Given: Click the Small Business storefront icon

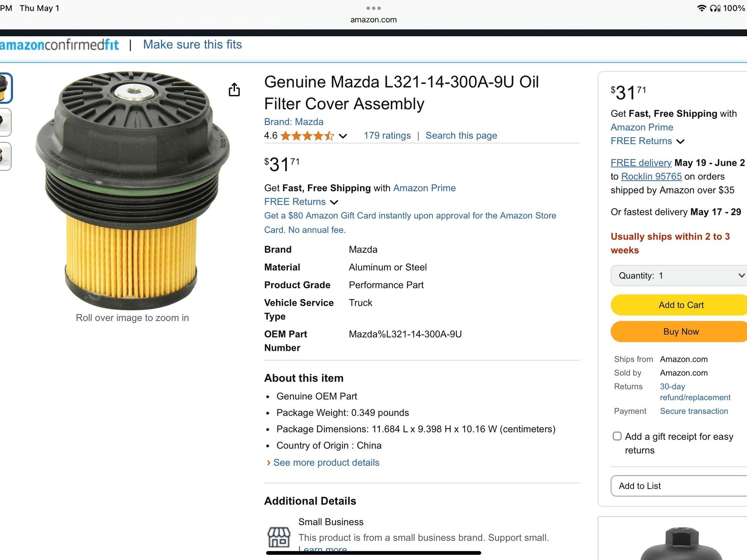Looking at the screenshot, I should tap(279, 537).
